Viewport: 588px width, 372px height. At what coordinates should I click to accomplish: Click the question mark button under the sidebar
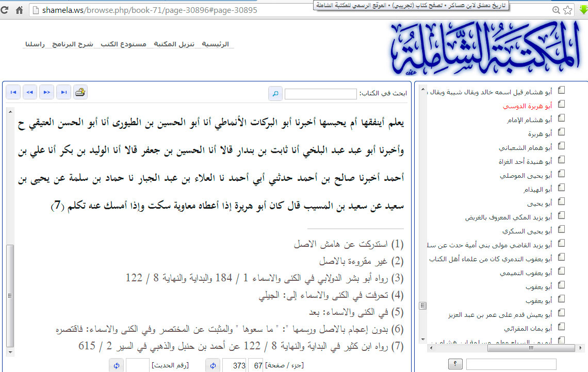coord(455,364)
